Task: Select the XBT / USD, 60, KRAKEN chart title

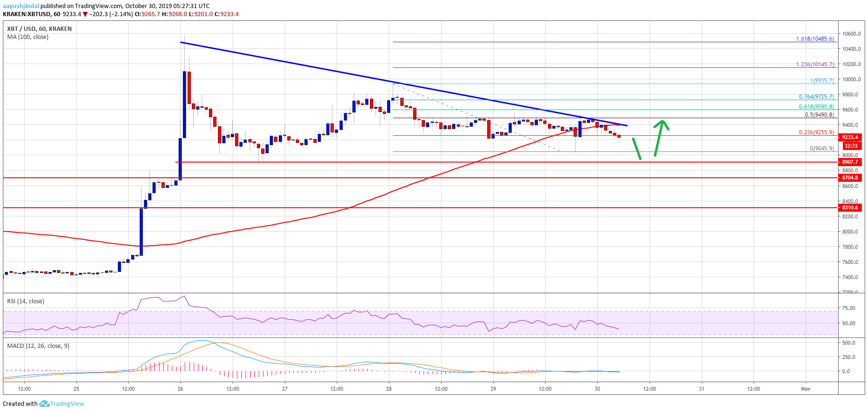Action: 39,29
